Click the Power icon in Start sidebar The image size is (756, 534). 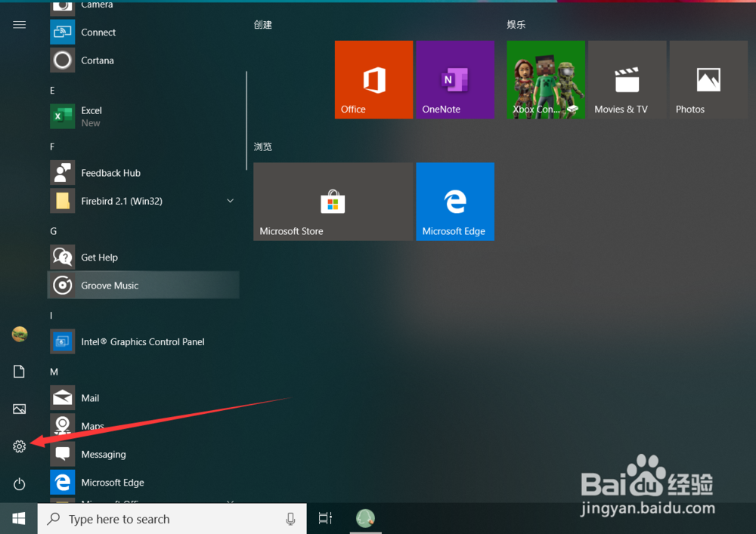click(x=20, y=484)
